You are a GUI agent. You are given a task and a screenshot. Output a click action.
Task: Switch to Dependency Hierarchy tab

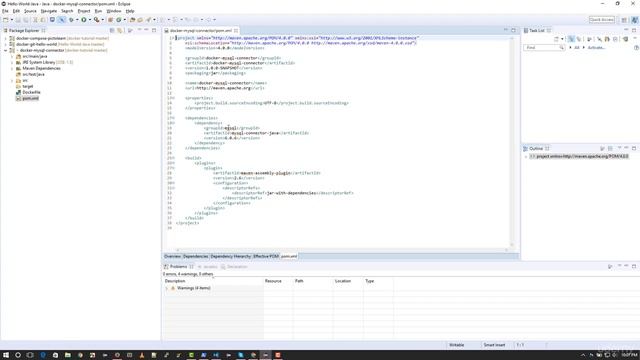(x=230, y=256)
